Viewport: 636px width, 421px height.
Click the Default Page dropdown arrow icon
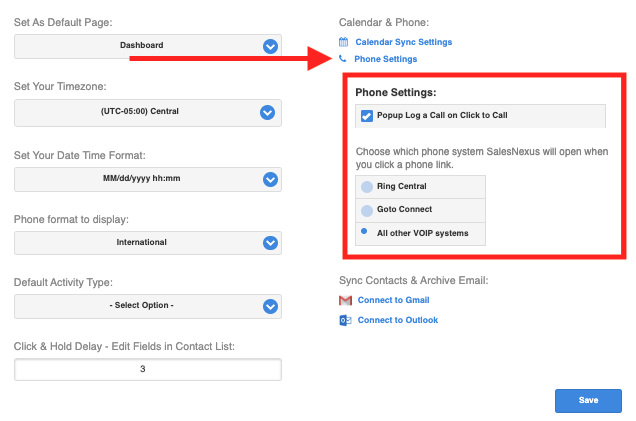click(268, 46)
